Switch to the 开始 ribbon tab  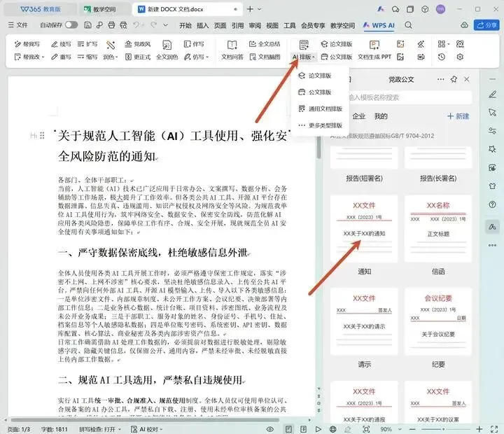pyautogui.click(x=185, y=25)
